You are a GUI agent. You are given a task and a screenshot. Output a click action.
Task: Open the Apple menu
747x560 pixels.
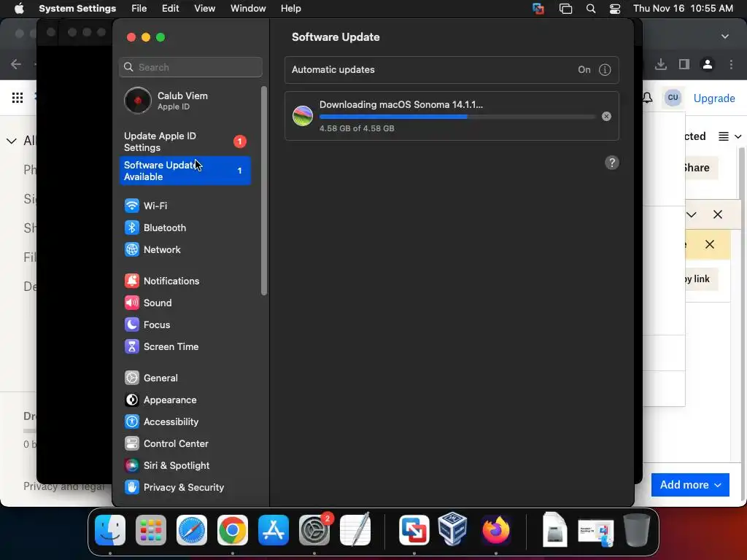[19, 9]
